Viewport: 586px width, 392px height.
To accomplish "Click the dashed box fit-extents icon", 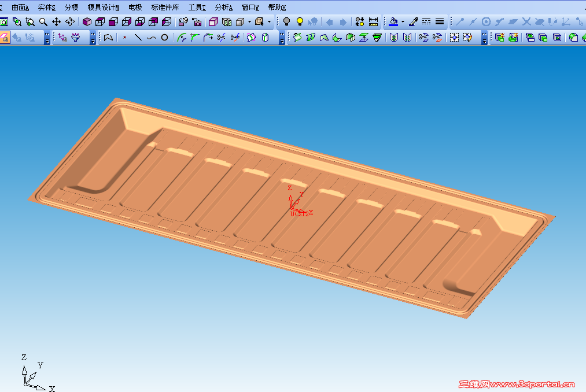I will 454,38.
